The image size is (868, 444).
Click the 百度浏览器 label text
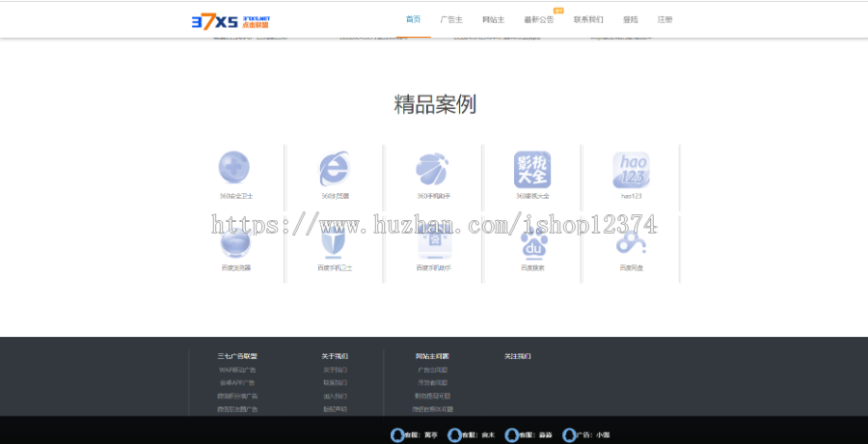pyautogui.click(x=236, y=268)
